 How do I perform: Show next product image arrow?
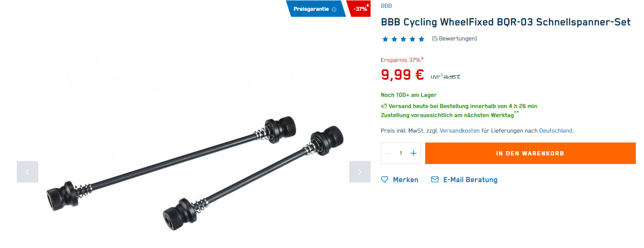tap(360, 172)
